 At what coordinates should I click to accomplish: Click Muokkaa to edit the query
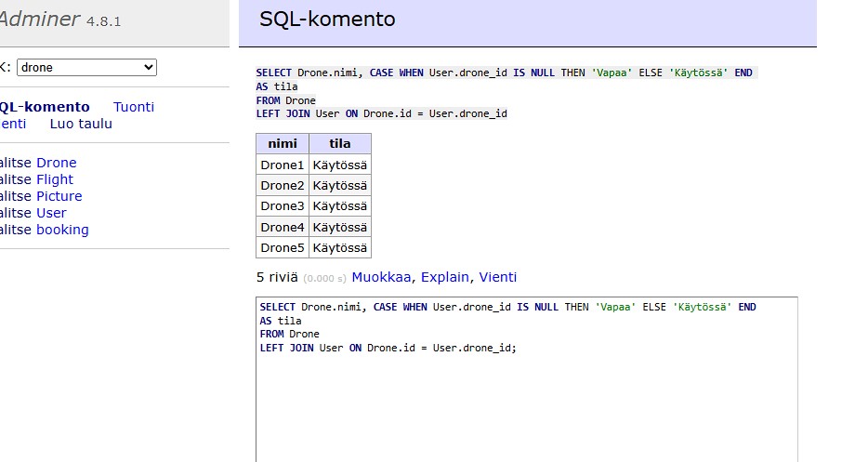pyautogui.click(x=383, y=277)
